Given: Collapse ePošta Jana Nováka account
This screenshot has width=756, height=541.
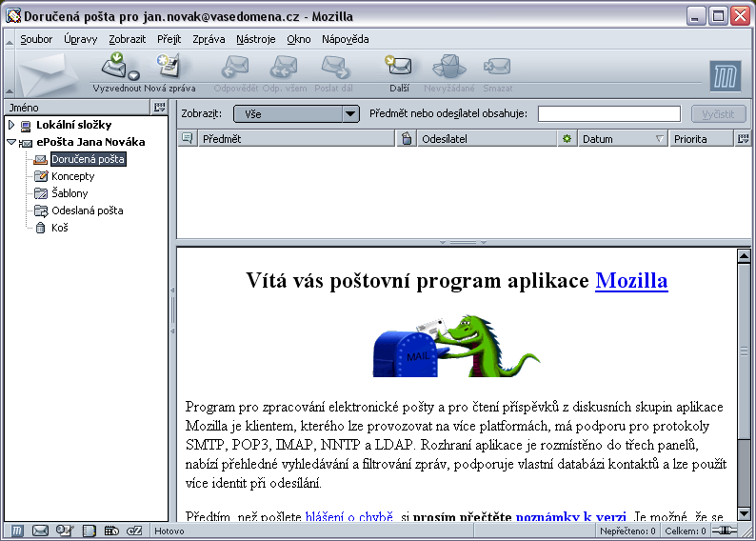Looking at the screenshot, I should 11,142.
